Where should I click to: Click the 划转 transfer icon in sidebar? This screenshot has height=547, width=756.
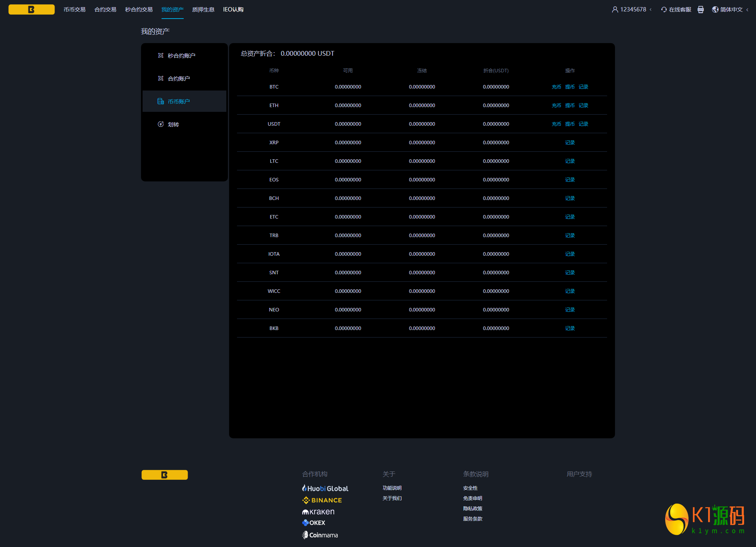point(161,124)
